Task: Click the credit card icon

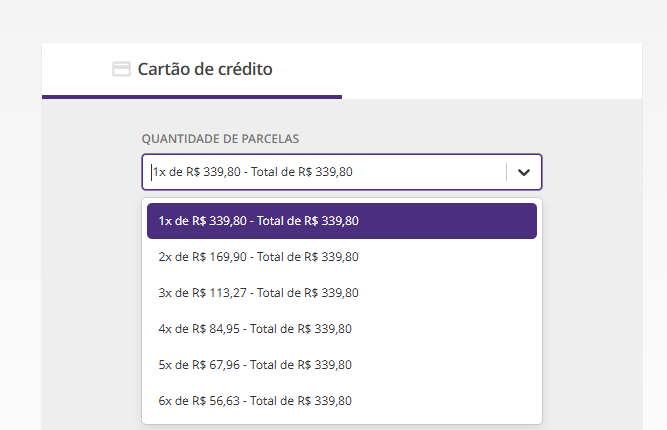Action: click(121, 69)
